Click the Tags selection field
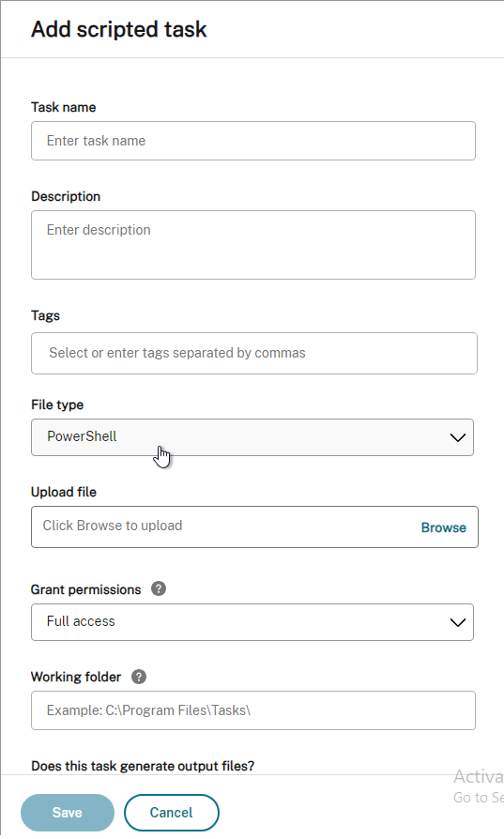Viewport: 504px width, 839px height. click(254, 353)
